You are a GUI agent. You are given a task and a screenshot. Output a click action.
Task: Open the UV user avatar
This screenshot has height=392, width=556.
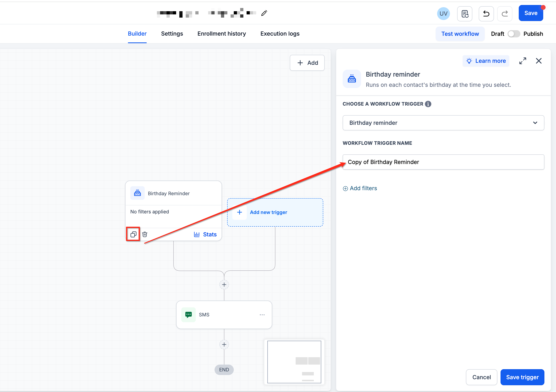[x=443, y=14]
